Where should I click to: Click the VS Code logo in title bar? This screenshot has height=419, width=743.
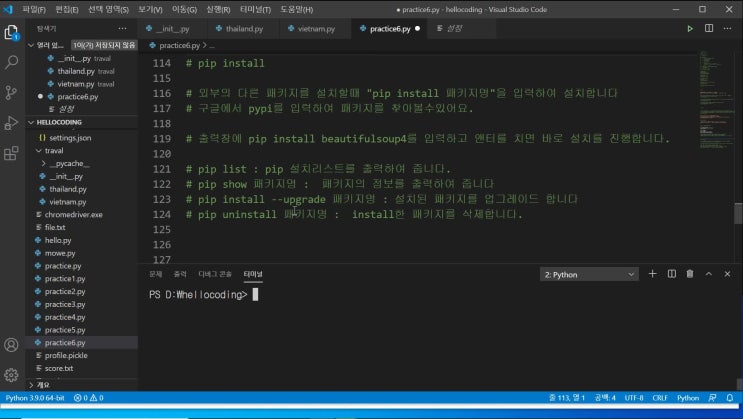[x=8, y=9]
